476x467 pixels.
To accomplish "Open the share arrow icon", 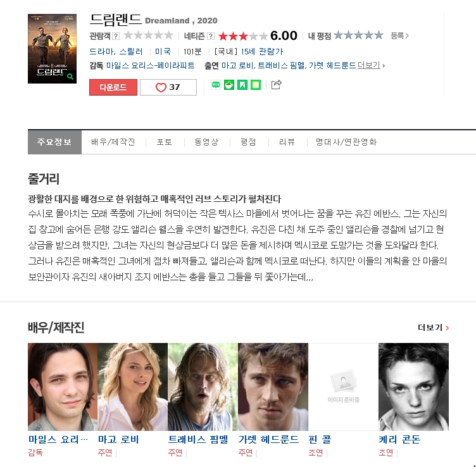I will [x=276, y=84].
